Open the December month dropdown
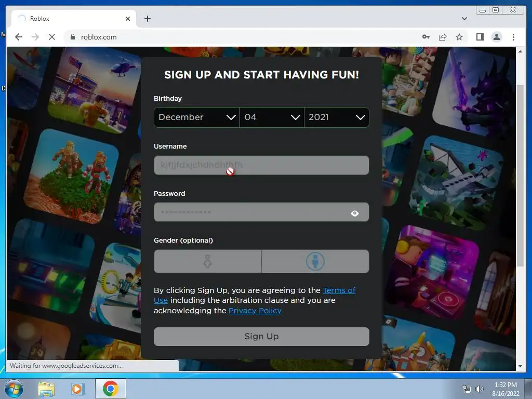532x399 pixels. click(197, 117)
